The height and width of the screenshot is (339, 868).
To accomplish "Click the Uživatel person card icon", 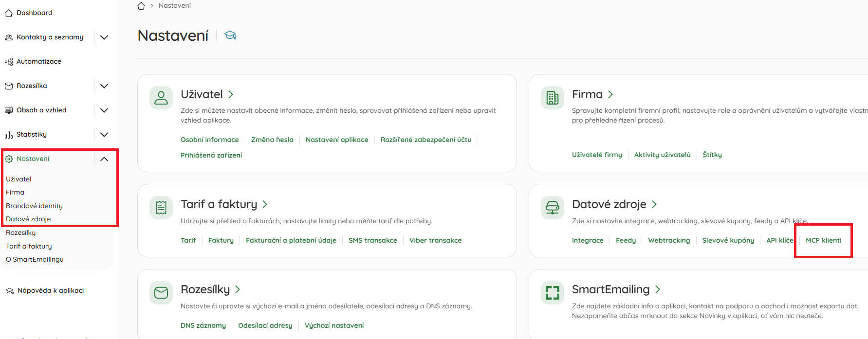I will [161, 98].
